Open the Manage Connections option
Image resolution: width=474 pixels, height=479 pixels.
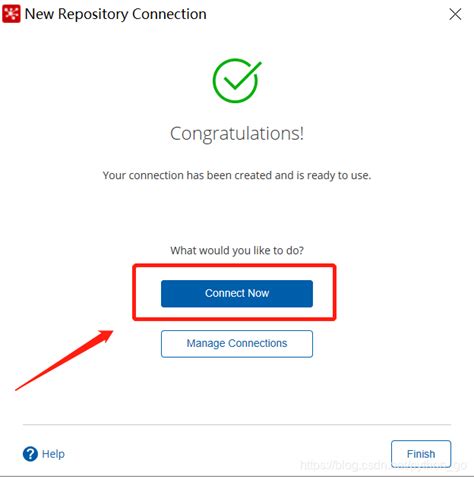(237, 344)
